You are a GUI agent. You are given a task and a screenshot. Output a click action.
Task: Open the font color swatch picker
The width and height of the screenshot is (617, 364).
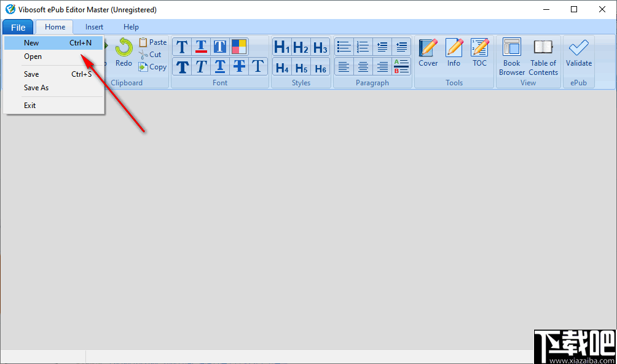pyautogui.click(x=239, y=46)
